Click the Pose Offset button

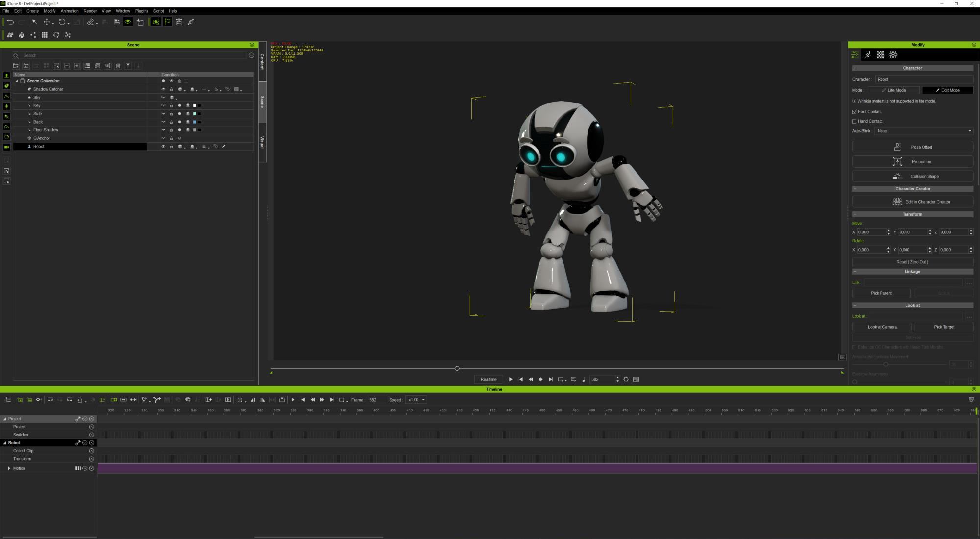pos(912,147)
